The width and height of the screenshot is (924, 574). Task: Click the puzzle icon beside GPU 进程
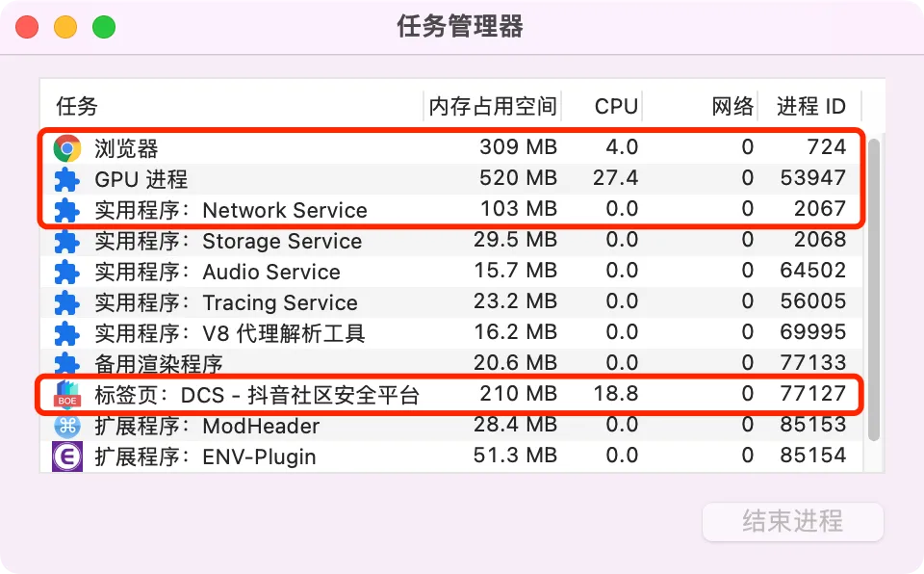(x=67, y=179)
